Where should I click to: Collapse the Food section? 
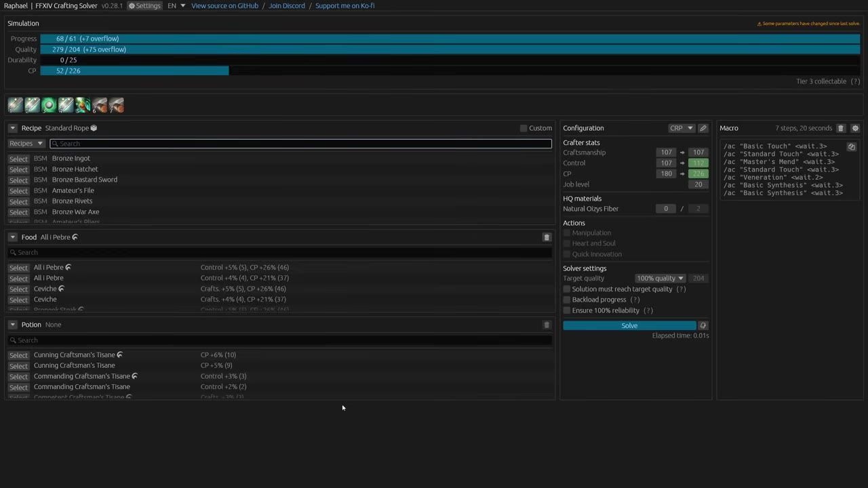point(12,237)
